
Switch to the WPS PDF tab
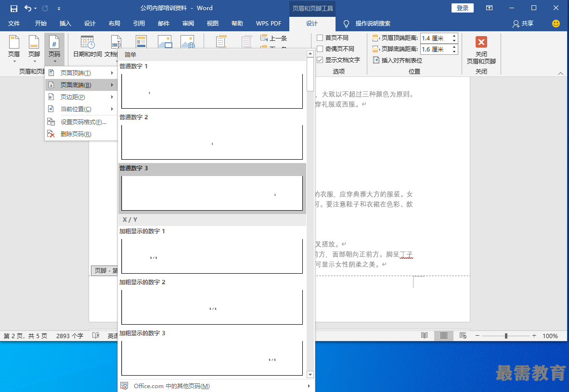(269, 24)
